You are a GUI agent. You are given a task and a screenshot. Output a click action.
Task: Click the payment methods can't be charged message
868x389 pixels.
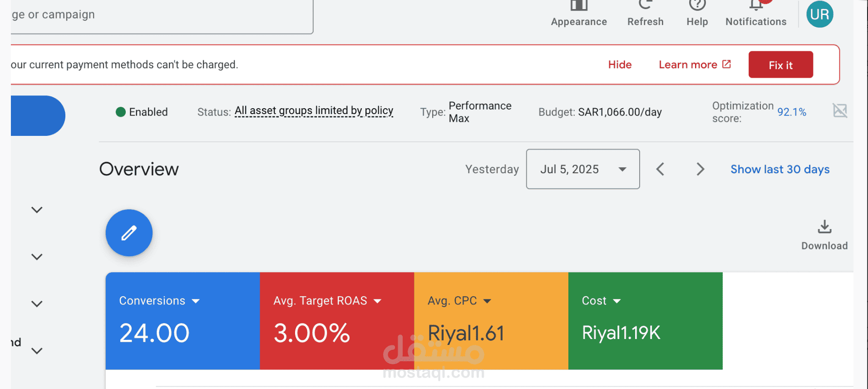coord(124,65)
